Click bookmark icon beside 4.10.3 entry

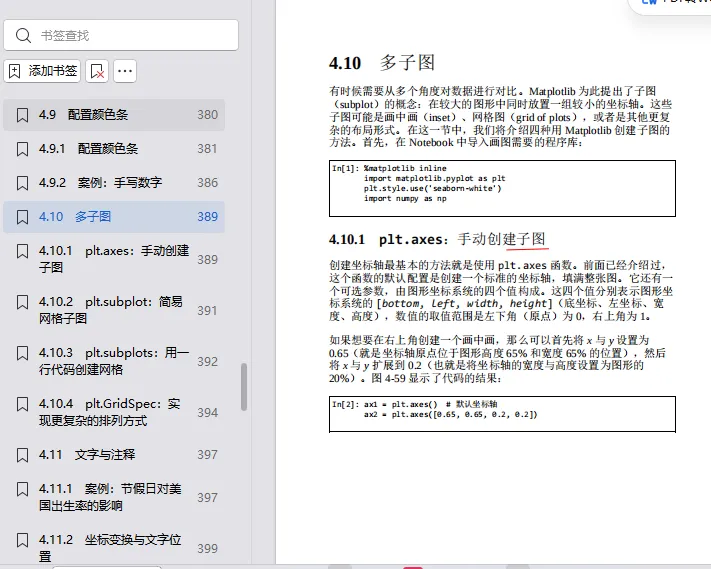tap(22, 353)
